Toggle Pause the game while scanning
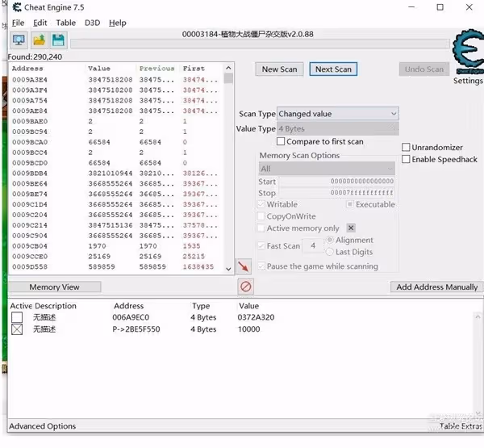 pyautogui.click(x=261, y=266)
